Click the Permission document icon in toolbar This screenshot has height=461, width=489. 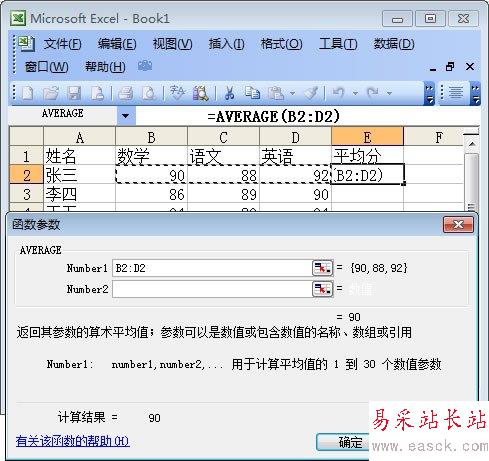(x=97, y=93)
